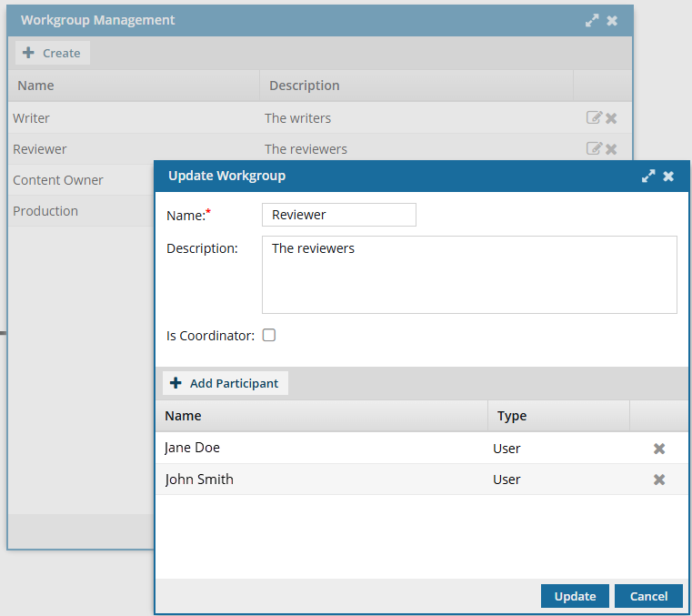692x616 pixels.
Task: Delete the Reviewer workgroup row
Action: pyautogui.click(x=611, y=149)
